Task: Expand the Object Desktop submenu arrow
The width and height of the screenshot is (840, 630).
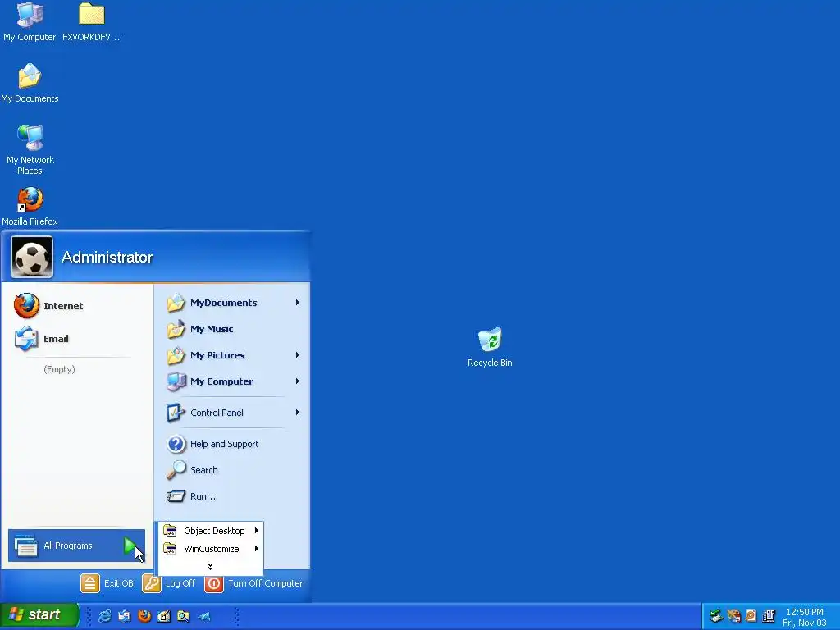Action: point(257,531)
